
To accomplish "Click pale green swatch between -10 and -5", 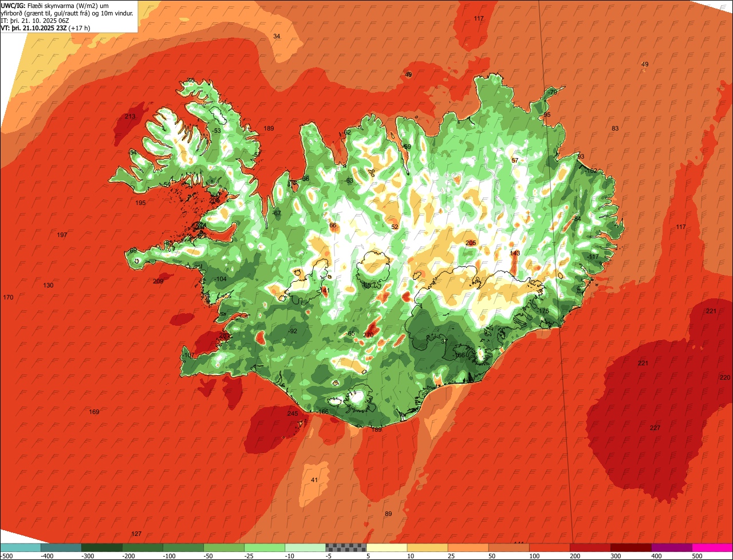I will click(x=305, y=547).
